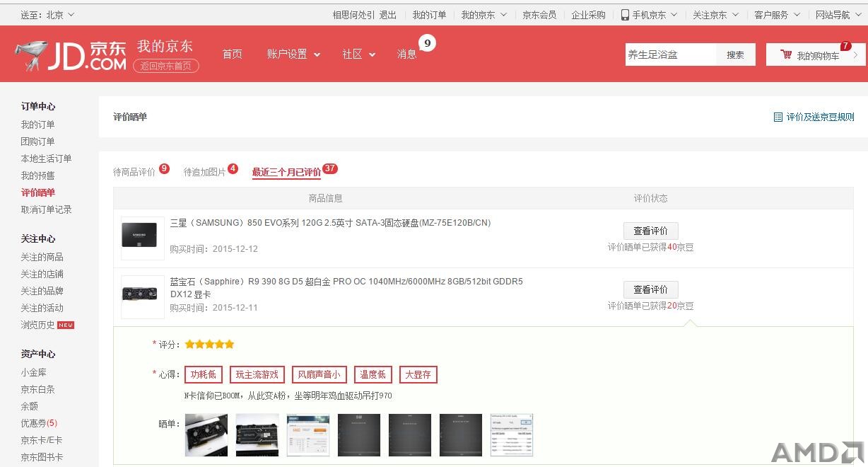Open 浏览历史 in sidebar

tap(37, 325)
